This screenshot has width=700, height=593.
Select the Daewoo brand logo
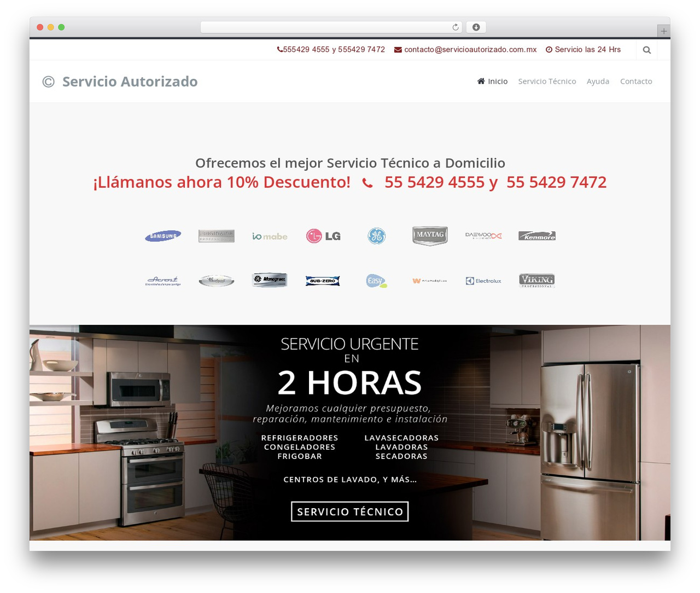click(x=483, y=236)
